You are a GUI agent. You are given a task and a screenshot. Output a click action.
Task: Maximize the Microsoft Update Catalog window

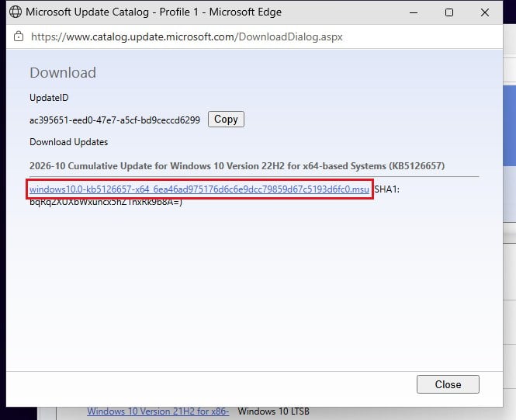(449, 12)
